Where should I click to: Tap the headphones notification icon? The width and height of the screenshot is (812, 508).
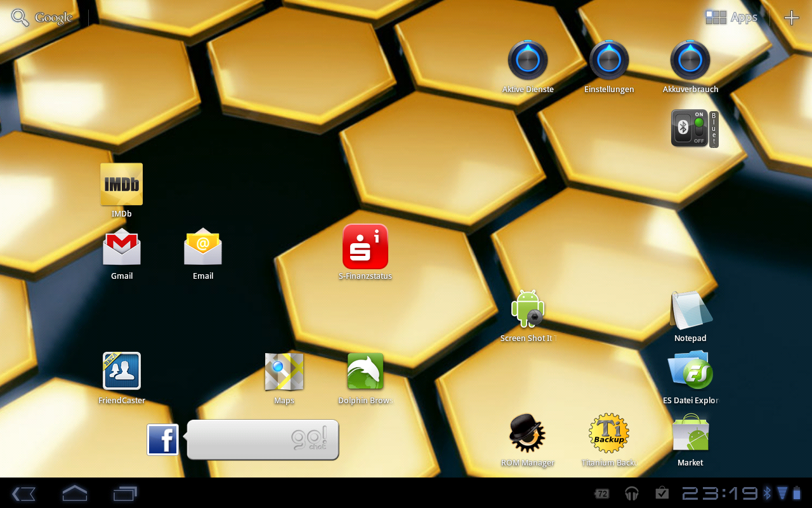[x=632, y=493]
